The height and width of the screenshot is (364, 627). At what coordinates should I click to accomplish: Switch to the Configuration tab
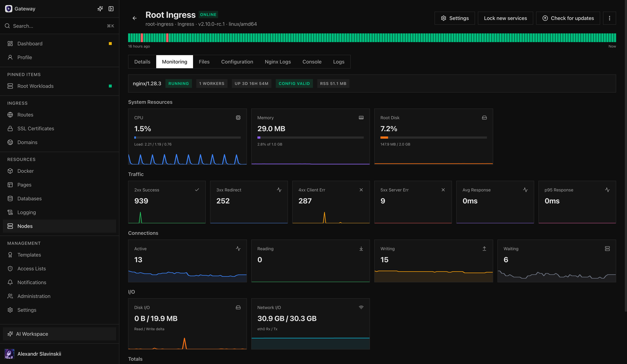[x=237, y=62]
